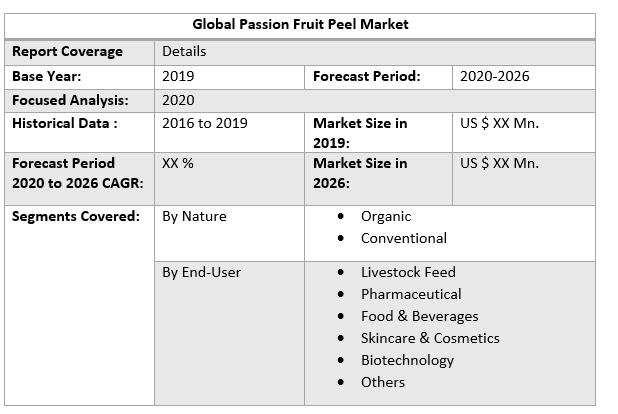The height and width of the screenshot is (414, 618).
Task: Click the 2016 to 2019 historical data value
Action: (x=204, y=123)
